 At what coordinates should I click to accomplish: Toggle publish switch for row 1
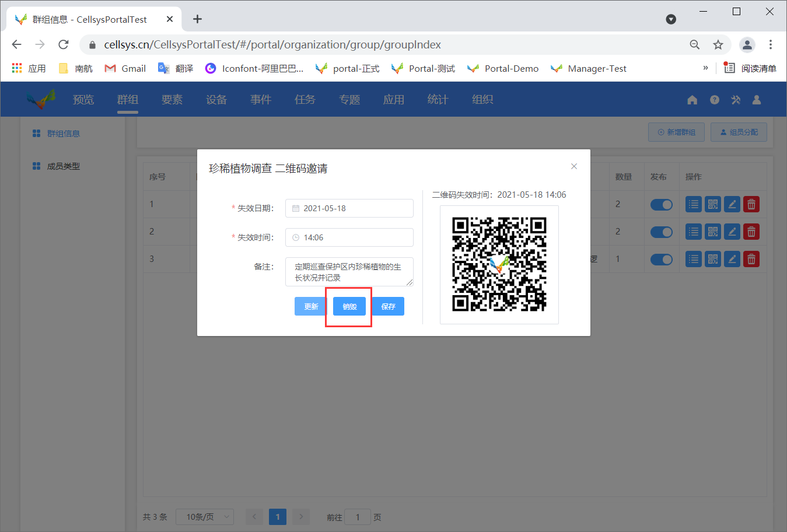(662, 205)
